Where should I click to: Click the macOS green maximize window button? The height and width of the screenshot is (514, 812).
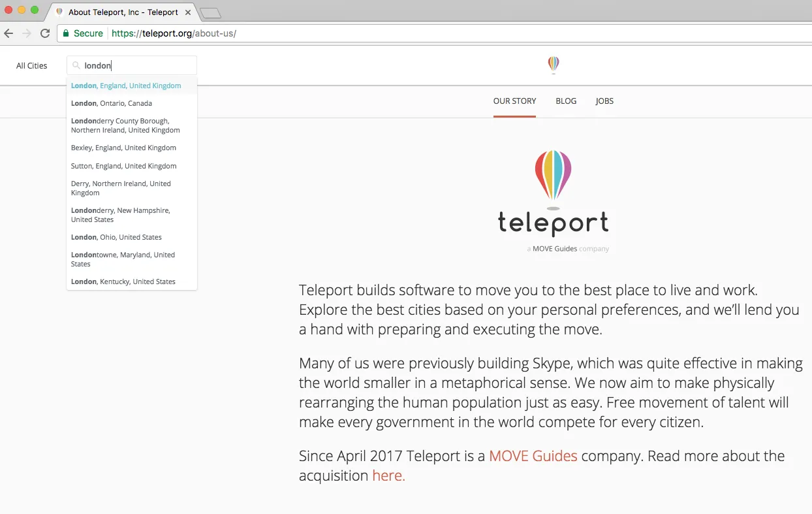(x=35, y=10)
